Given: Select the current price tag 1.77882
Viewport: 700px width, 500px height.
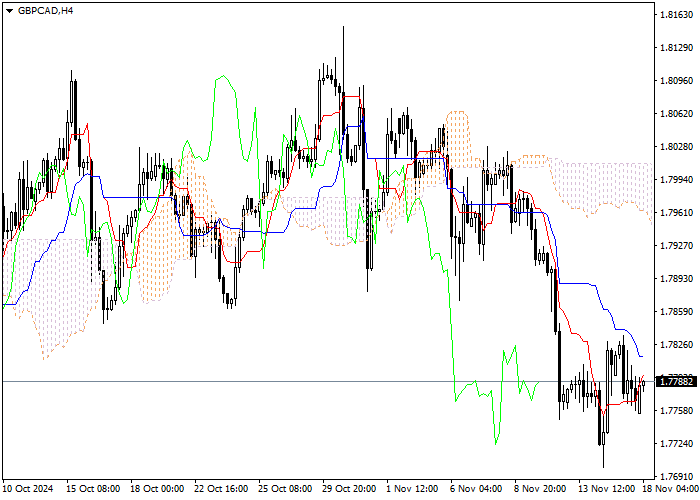Looking at the screenshot, I should click(676, 382).
